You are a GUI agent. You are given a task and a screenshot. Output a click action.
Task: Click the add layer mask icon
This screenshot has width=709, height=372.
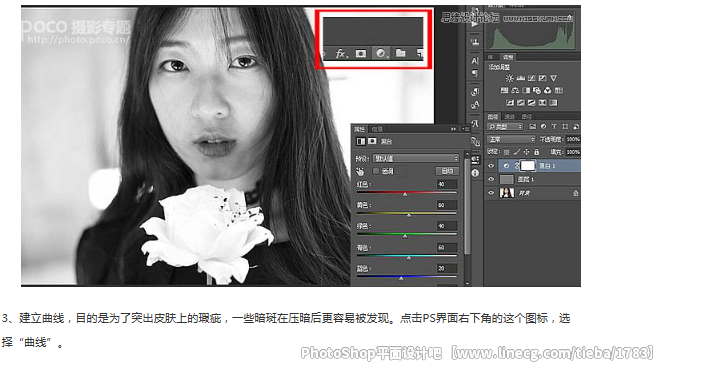[x=360, y=53]
